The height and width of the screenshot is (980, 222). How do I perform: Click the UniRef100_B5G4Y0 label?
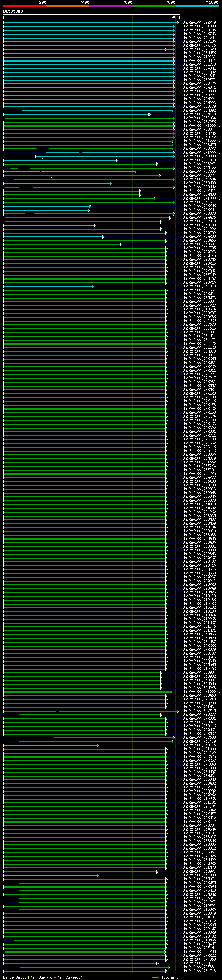[199, 83]
